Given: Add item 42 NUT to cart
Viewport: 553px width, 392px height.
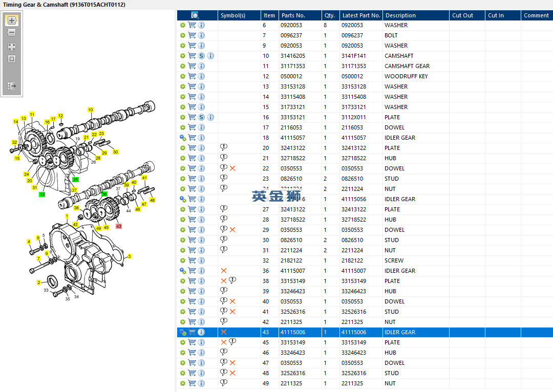Looking at the screenshot, I should pos(192,322).
